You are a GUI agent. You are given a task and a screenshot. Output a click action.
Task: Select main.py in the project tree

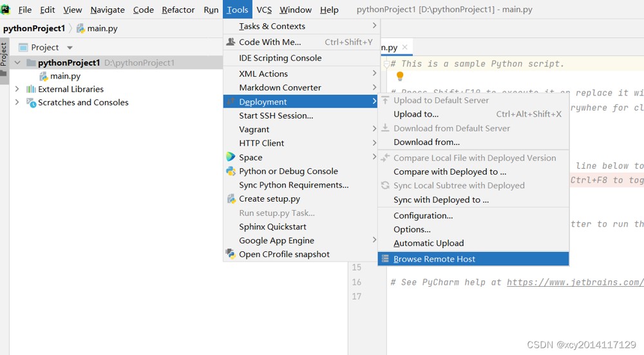(65, 76)
